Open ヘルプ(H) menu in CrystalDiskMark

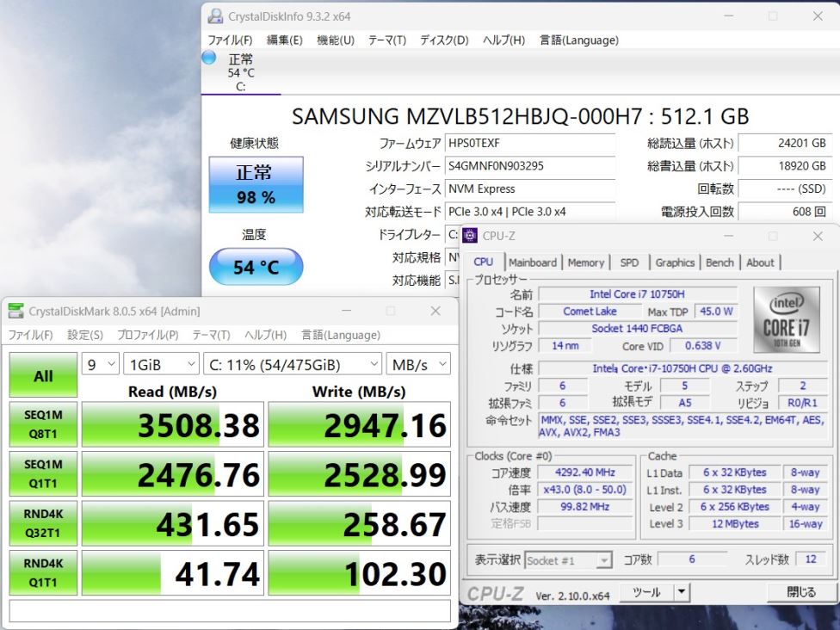coord(265,335)
